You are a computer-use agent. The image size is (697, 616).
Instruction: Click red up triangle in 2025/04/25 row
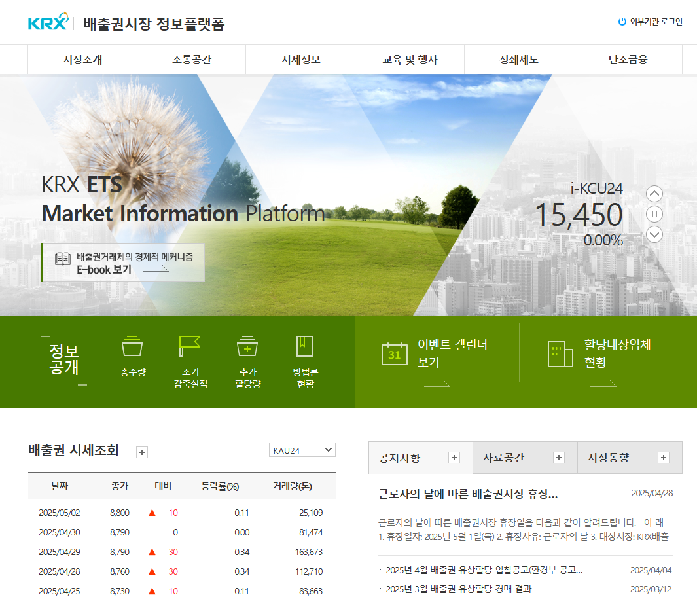pyautogui.click(x=152, y=591)
